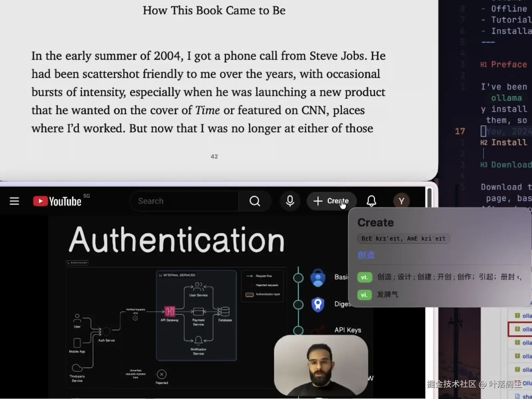Select the green vi. part-of-speech tag
Screen dimensions: 532x399
coord(364,295)
